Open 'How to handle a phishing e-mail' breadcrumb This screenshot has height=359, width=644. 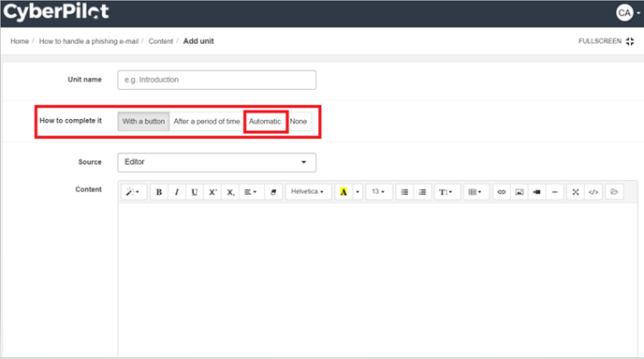coord(89,41)
